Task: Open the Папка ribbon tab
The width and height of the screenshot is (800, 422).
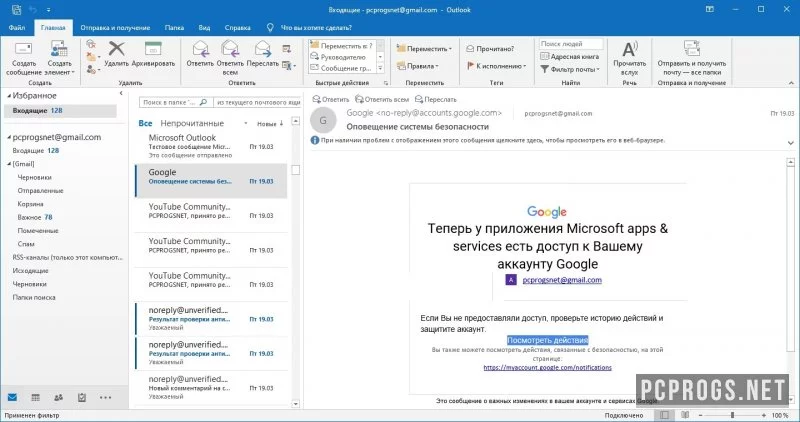Action: click(174, 28)
